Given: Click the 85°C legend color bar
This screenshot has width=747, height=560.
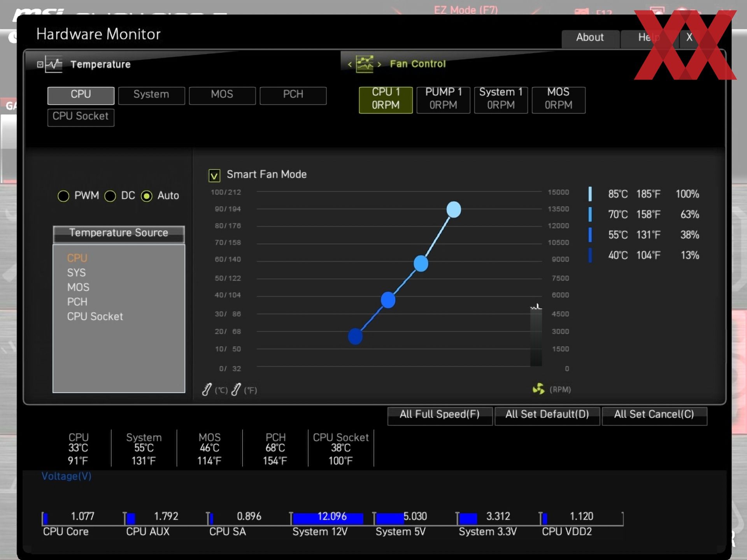Looking at the screenshot, I should [590, 194].
